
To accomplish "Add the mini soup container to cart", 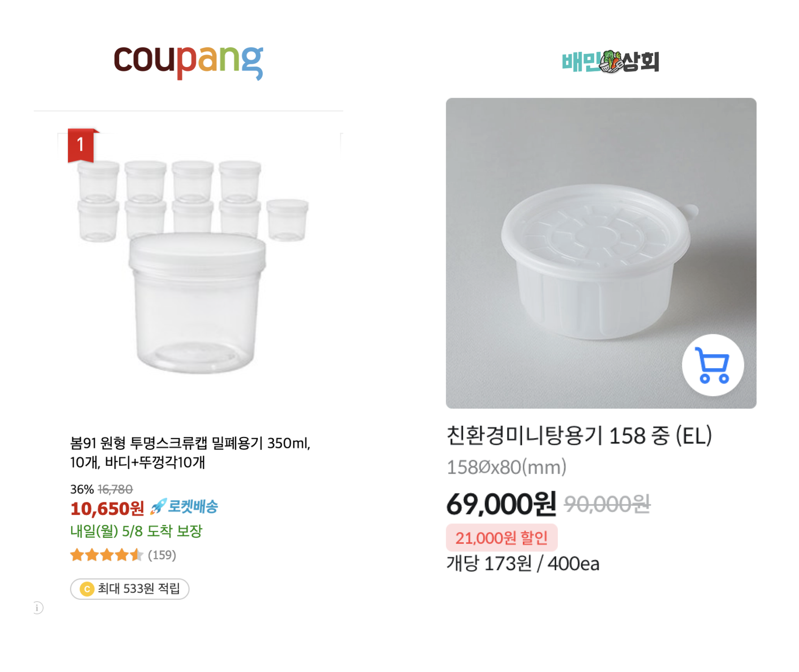I will point(712,364).
